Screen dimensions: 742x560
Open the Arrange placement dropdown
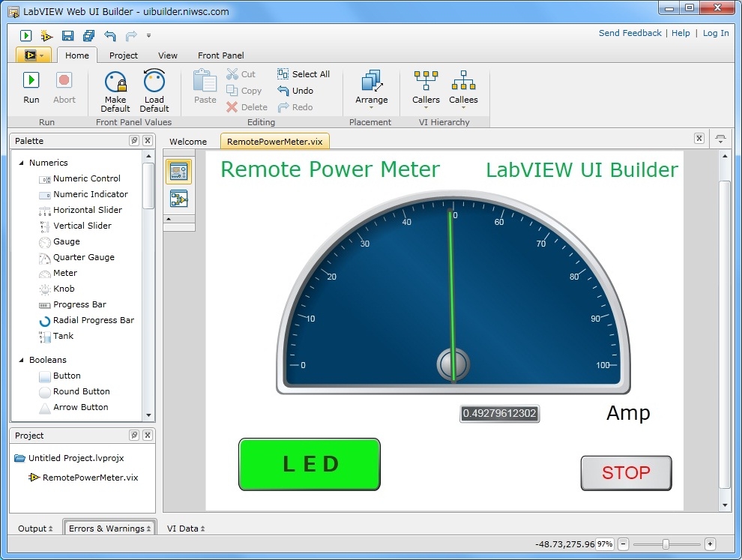372,89
